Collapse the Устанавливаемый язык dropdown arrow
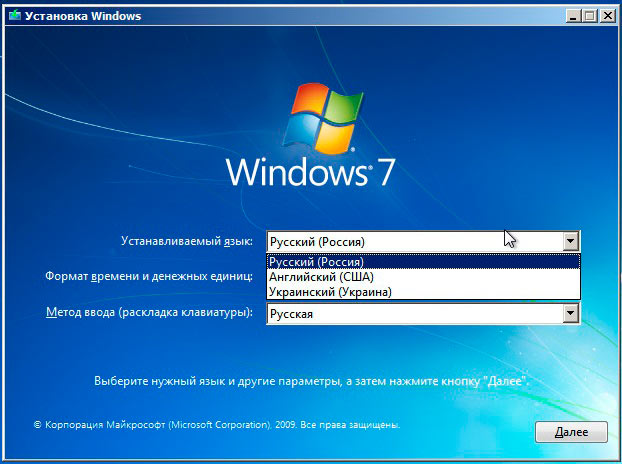This screenshot has width=622, height=464. coord(571,241)
